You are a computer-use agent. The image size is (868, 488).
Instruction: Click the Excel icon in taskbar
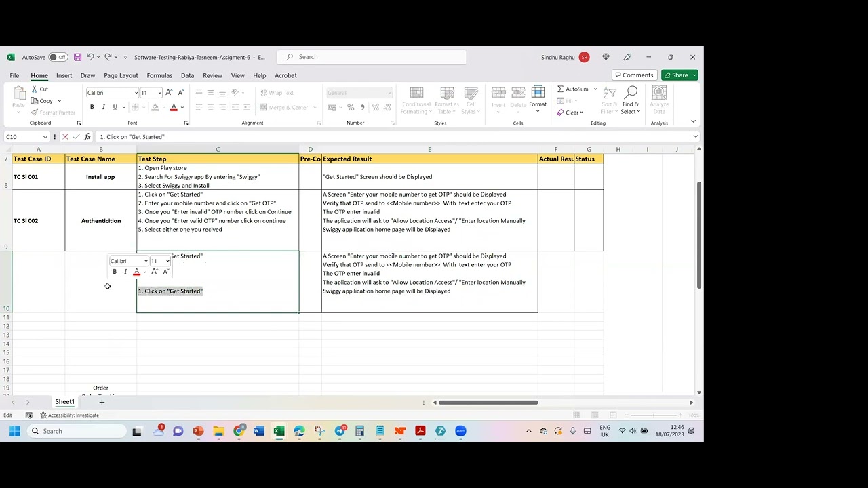(x=279, y=431)
